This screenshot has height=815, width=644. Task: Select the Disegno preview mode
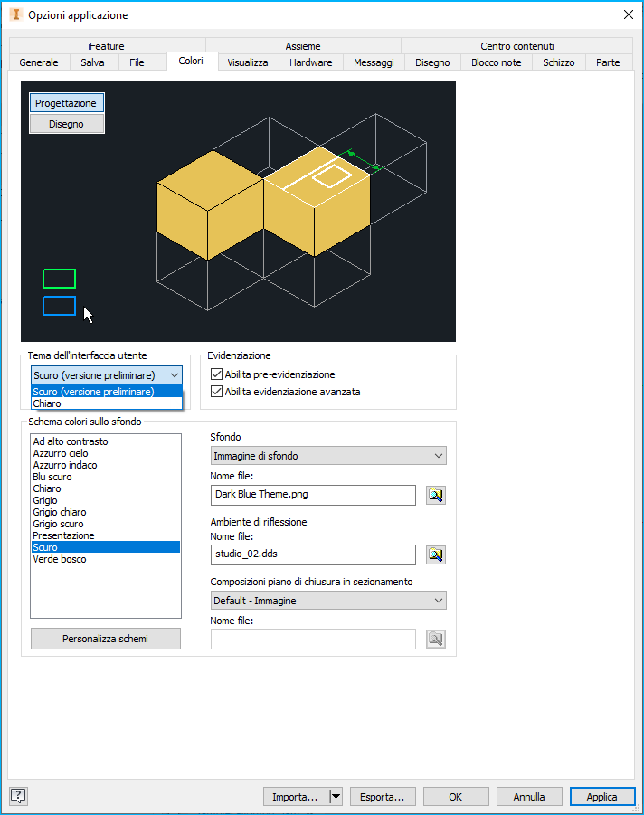(66, 124)
